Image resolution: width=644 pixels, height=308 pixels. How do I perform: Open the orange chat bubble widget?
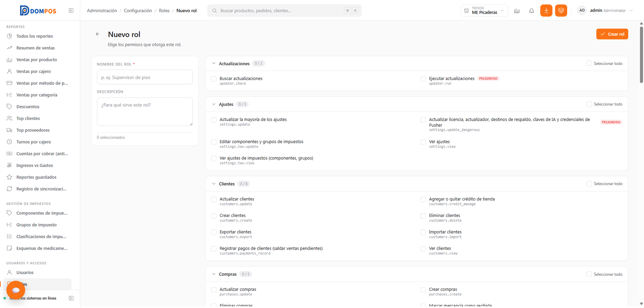(x=16, y=290)
